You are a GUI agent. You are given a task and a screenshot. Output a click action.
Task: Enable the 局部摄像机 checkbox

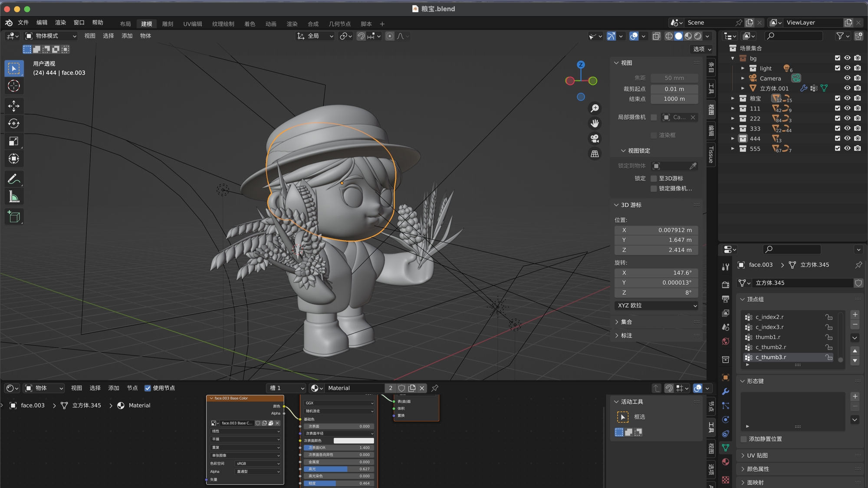[x=654, y=118]
